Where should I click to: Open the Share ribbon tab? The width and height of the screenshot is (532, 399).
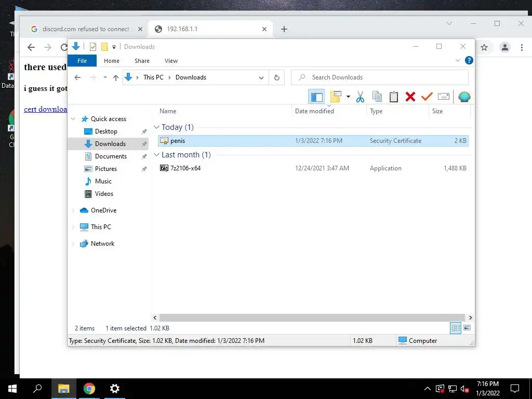142,61
